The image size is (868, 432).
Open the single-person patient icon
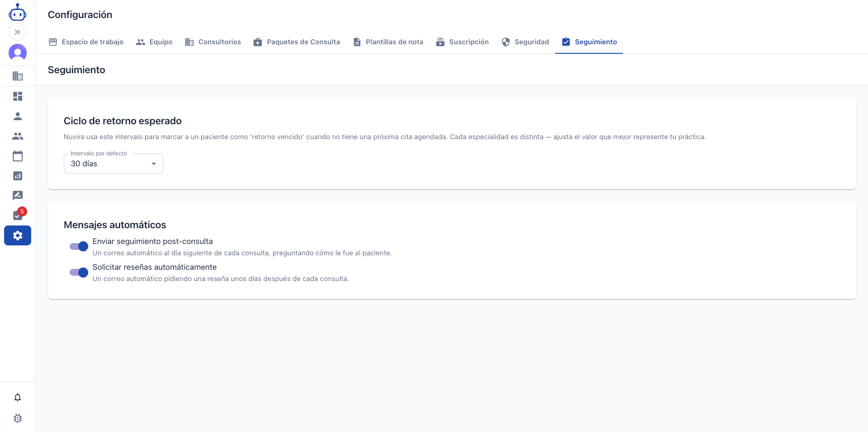[x=18, y=116]
